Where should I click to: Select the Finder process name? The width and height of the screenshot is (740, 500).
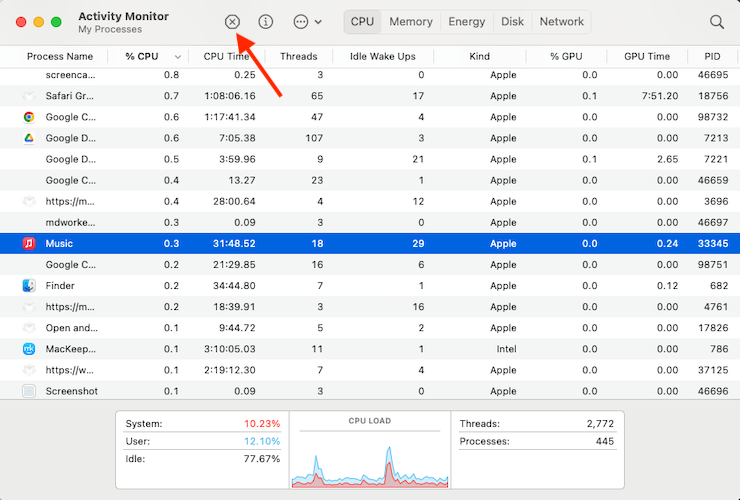60,286
